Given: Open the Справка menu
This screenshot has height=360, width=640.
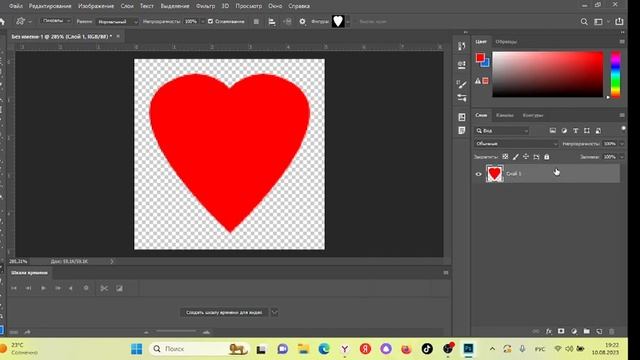Looking at the screenshot, I should coord(299,6).
